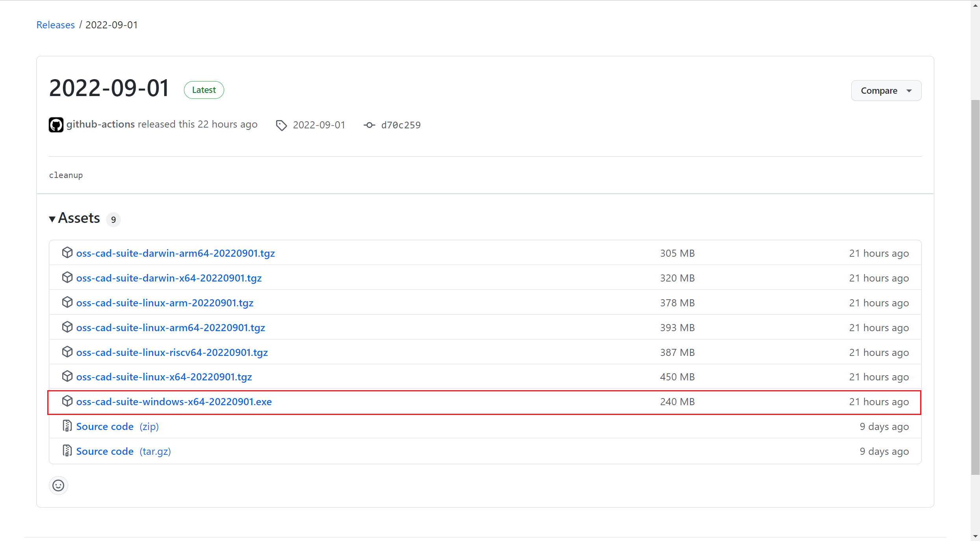Click the scrollbar down arrow
The width and height of the screenshot is (980, 541).
tap(975, 536)
